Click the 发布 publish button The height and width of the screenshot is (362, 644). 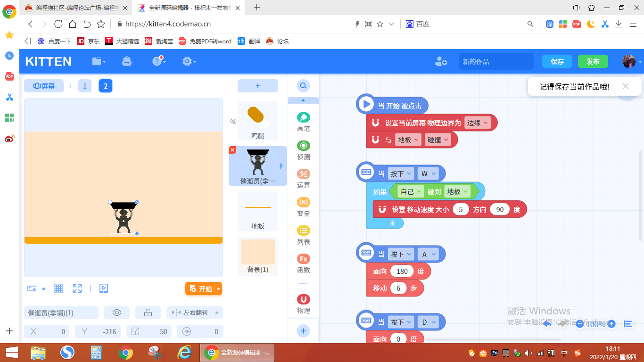point(593,61)
